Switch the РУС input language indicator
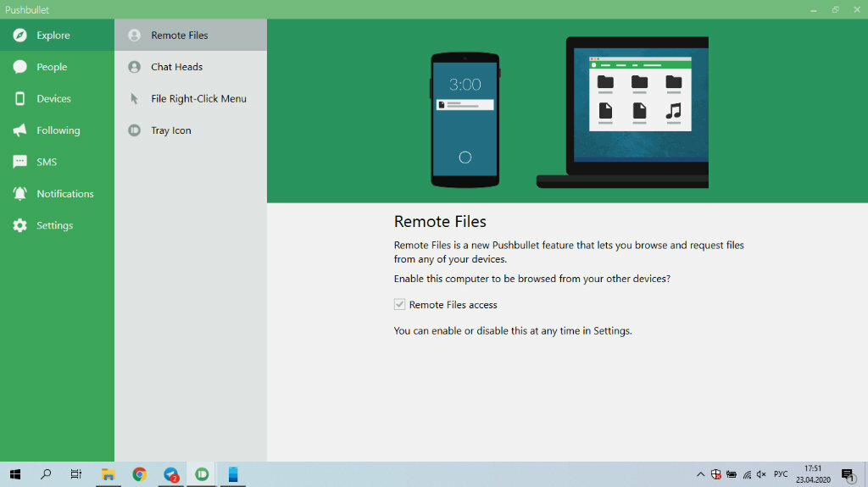The image size is (868, 487). pos(781,474)
